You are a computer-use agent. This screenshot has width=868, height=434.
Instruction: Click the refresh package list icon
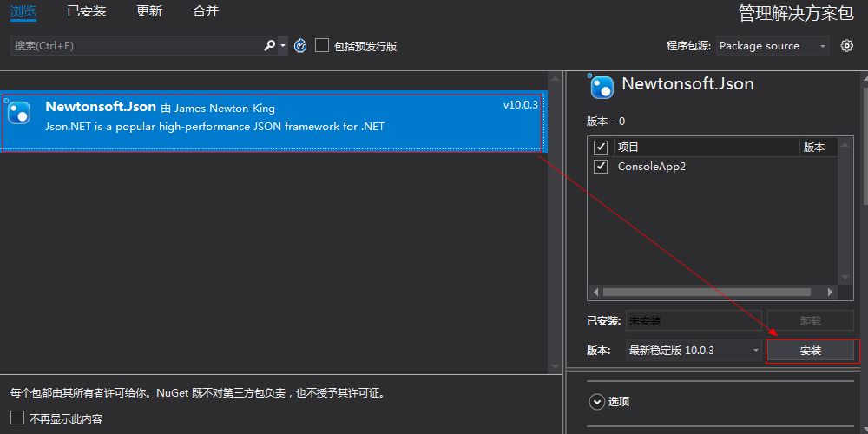coord(300,45)
